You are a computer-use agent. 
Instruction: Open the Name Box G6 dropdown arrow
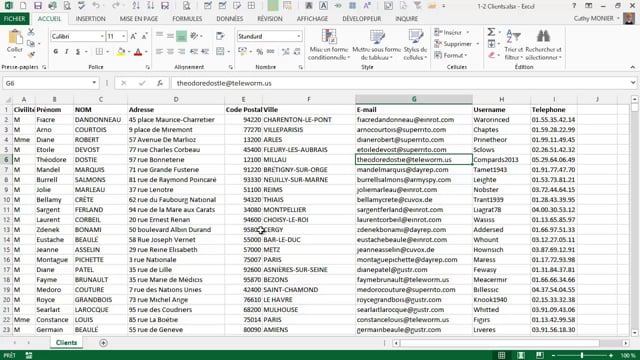tap(94, 83)
